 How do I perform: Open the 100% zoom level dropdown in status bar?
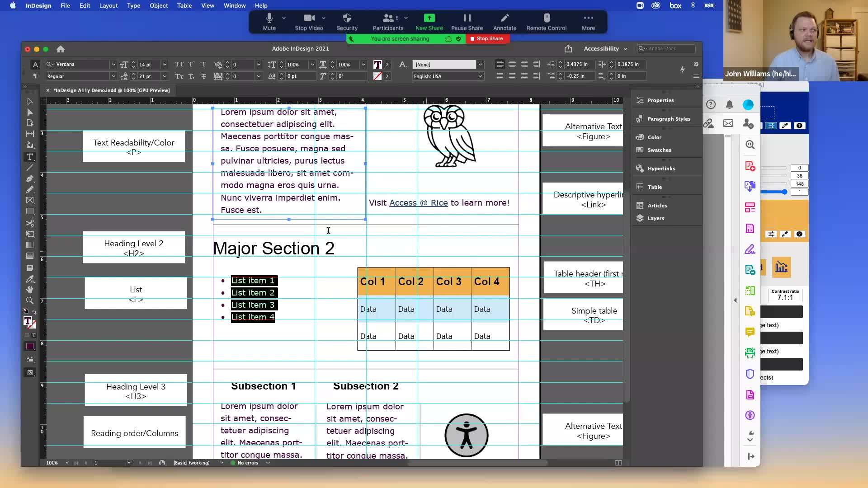pyautogui.click(x=67, y=463)
